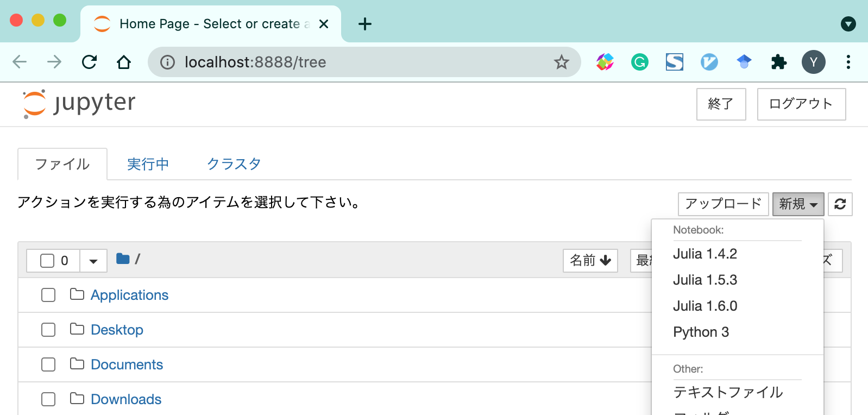Refresh the notebook list
Screen dimensions: 868x415
[x=840, y=204]
